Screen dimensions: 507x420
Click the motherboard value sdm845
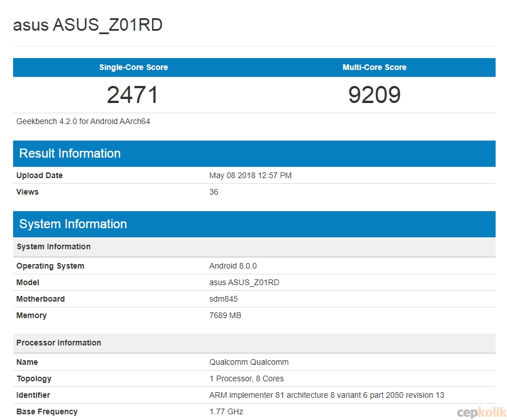coord(223,299)
